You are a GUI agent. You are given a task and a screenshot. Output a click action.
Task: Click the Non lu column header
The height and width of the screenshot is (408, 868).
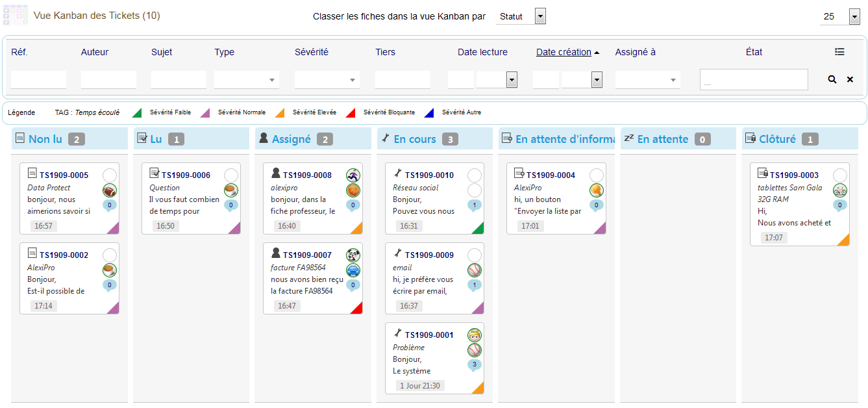(45, 139)
